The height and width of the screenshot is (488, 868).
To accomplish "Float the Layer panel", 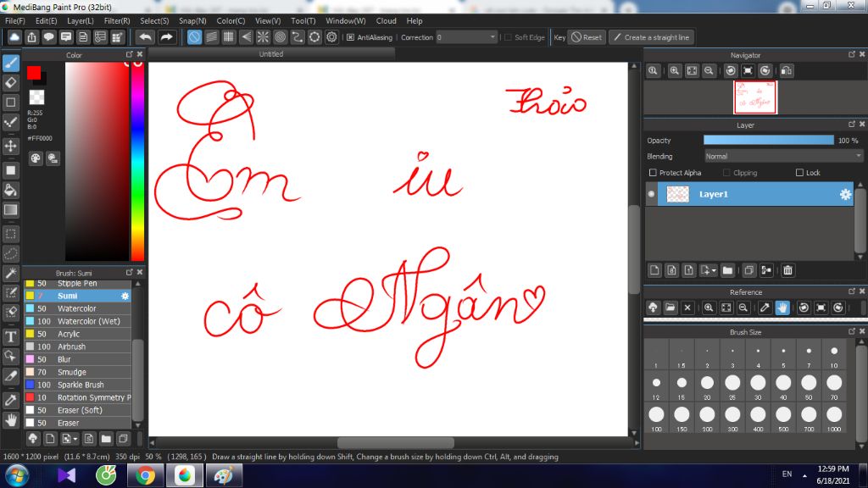I will tap(852, 124).
